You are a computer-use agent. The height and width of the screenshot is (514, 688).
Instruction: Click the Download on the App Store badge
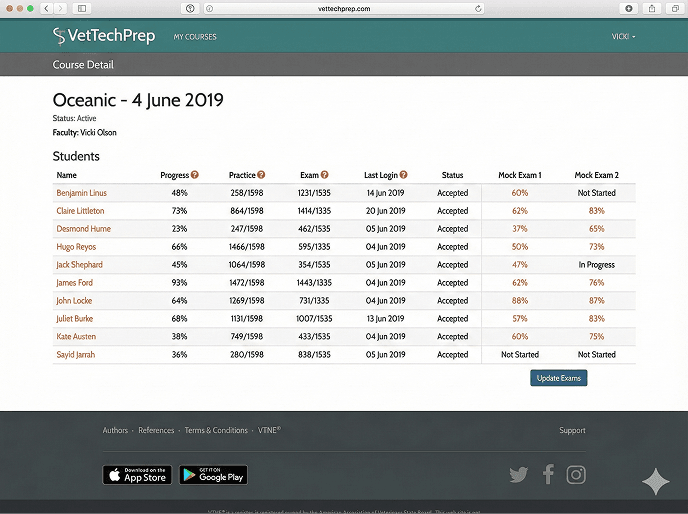tap(137, 475)
